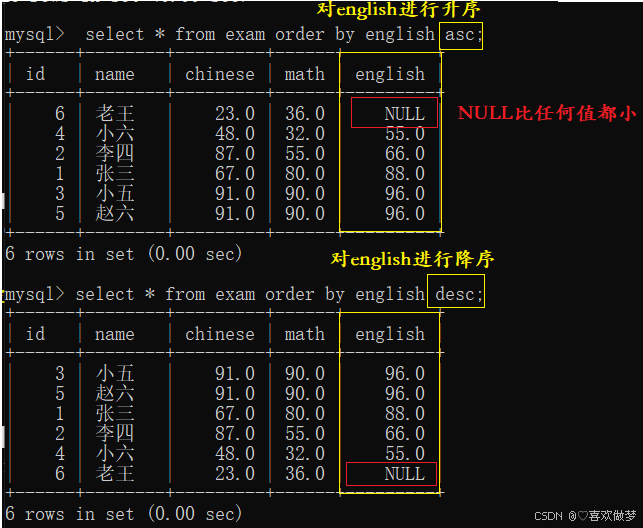Click 55.0 english score of 小六 in asc table
Screen dimensions: 643x528
[405, 134]
